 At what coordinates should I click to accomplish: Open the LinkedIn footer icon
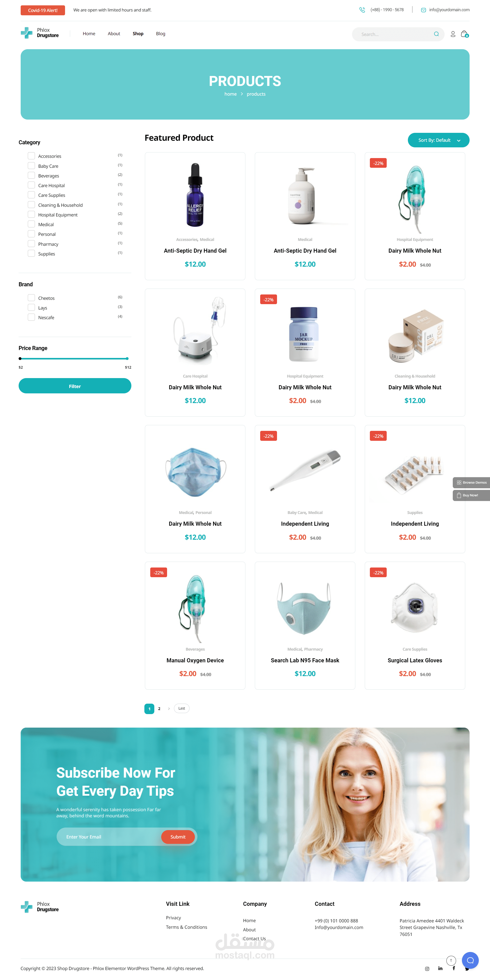[440, 969]
